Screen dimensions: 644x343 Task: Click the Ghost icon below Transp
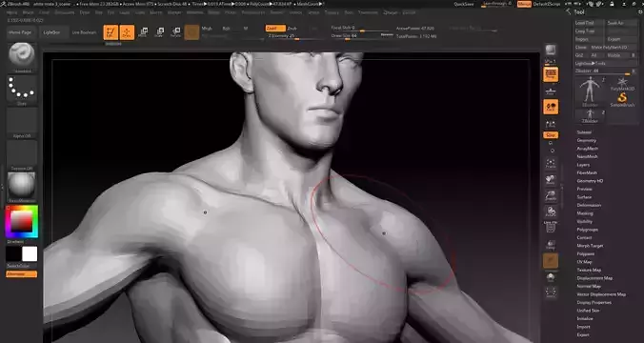551,260
